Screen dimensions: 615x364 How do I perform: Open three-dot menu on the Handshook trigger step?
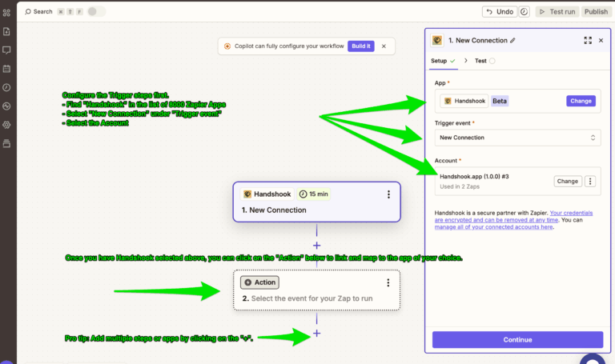[x=388, y=194]
